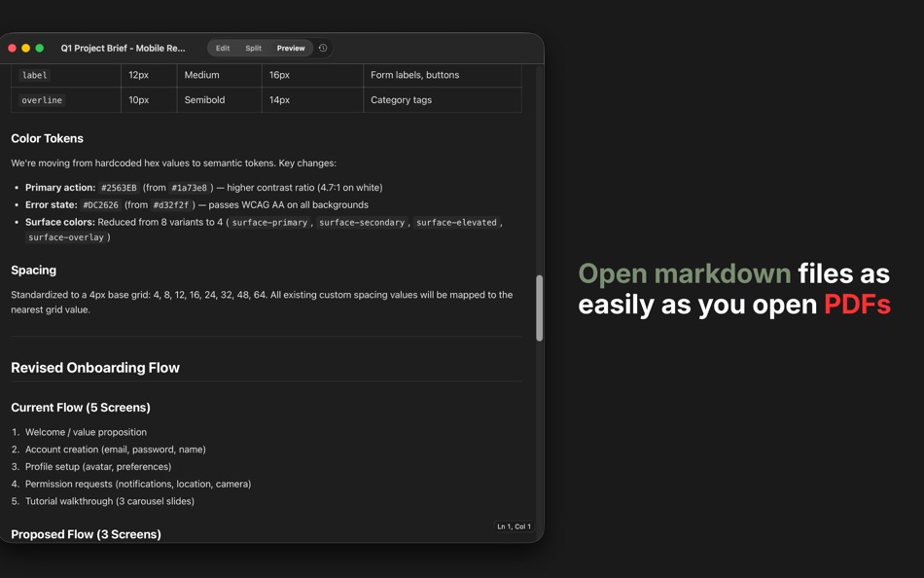Click the label code cell
This screenshot has height=578, width=924.
[34, 75]
